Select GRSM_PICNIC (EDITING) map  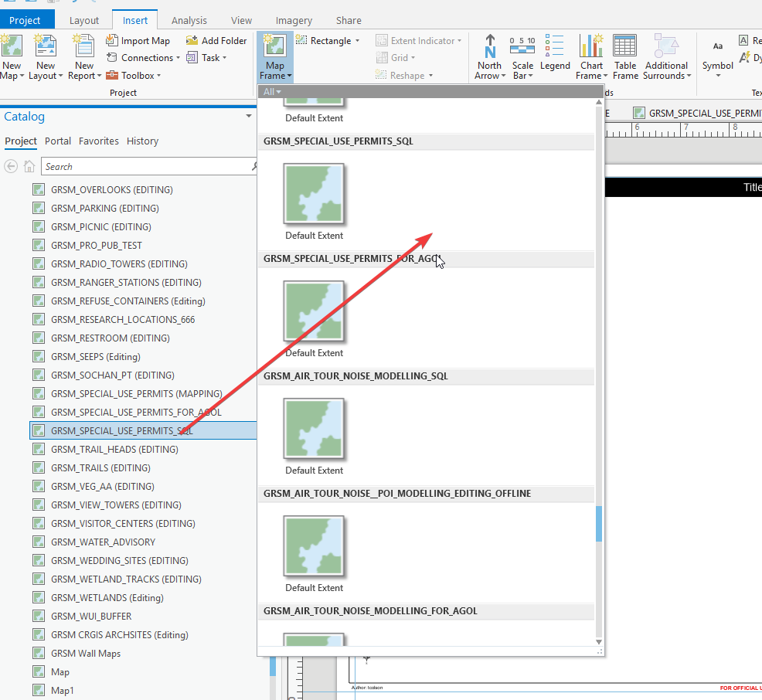pyautogui.click(x=101, y=227)
